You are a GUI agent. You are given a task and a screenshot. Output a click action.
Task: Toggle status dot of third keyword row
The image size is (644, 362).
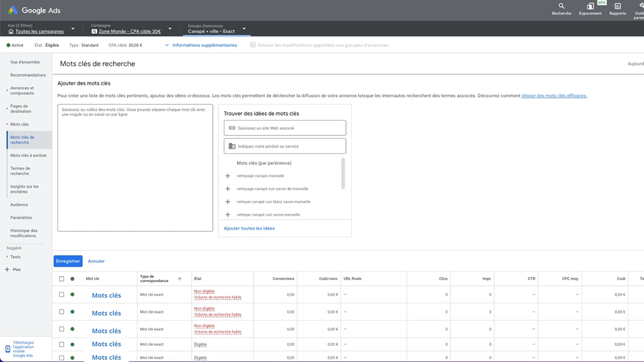tap(72, 329)
